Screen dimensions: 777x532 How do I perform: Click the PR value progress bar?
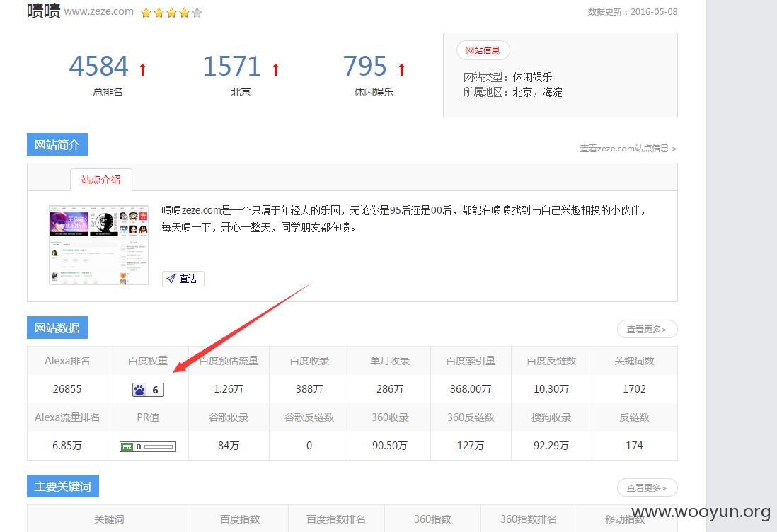point(159,446)
